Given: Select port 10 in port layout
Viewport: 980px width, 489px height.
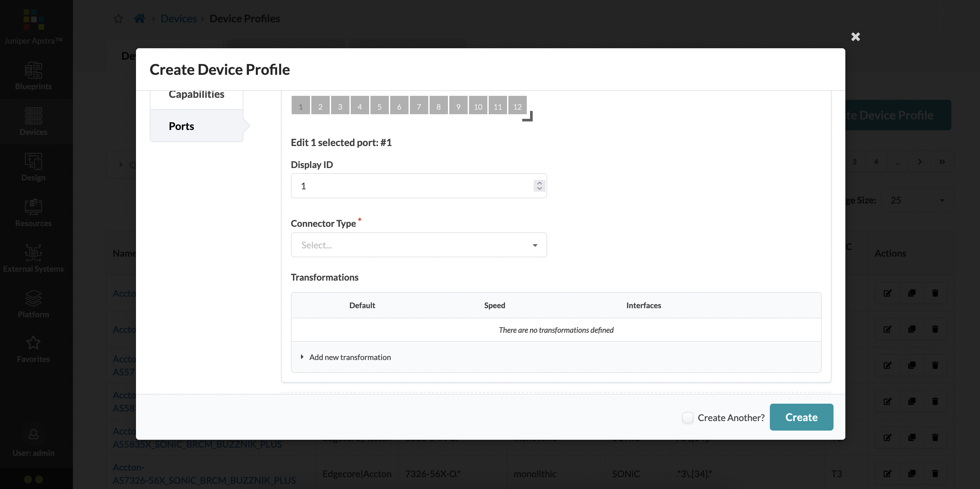Looking at the screenshot, I should (x=478, y=105).
